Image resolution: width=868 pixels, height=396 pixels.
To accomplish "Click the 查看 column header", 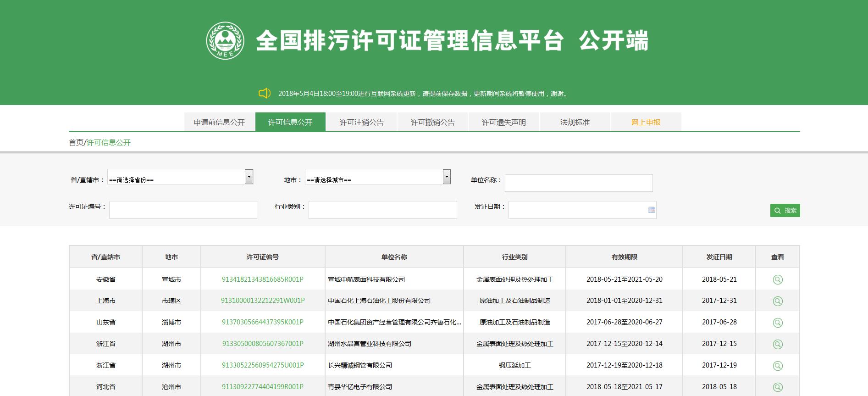I will click(x=778, y=257).
